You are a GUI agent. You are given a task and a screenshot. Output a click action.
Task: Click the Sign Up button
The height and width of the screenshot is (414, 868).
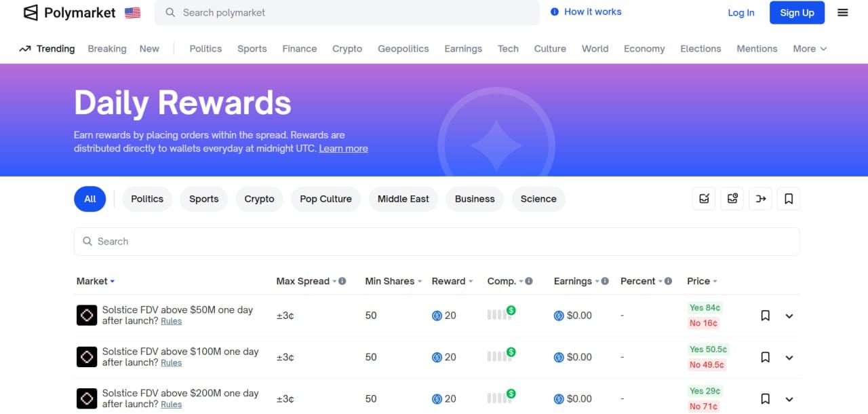[x=797, y=13]
